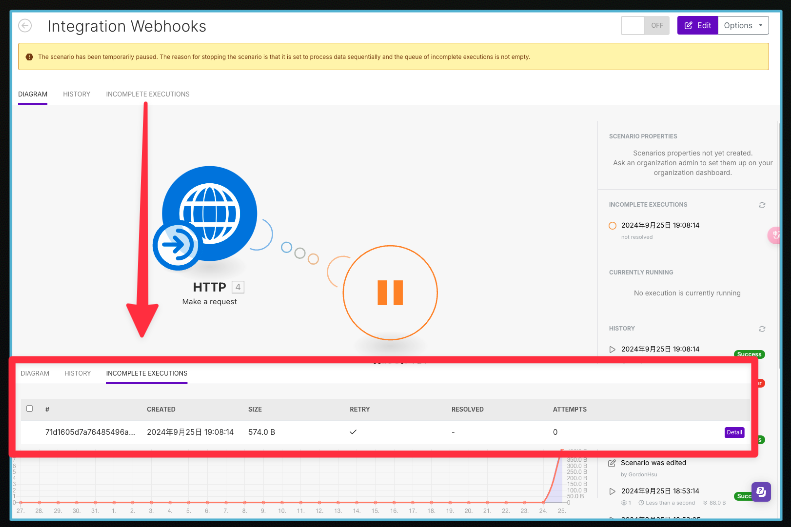Click the Integration Webhooks title
Screen dimensions: 791x527
127,26
